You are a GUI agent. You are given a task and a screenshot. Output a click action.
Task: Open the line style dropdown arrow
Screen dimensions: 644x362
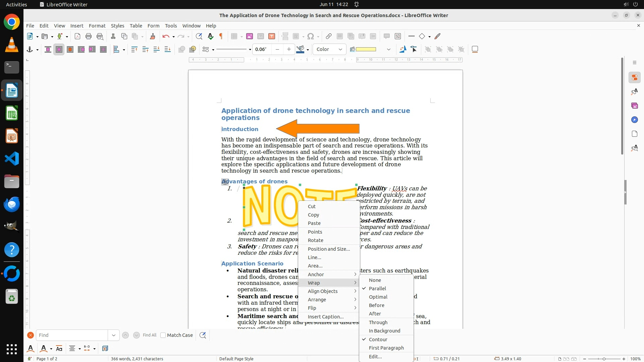click(250, 50)
